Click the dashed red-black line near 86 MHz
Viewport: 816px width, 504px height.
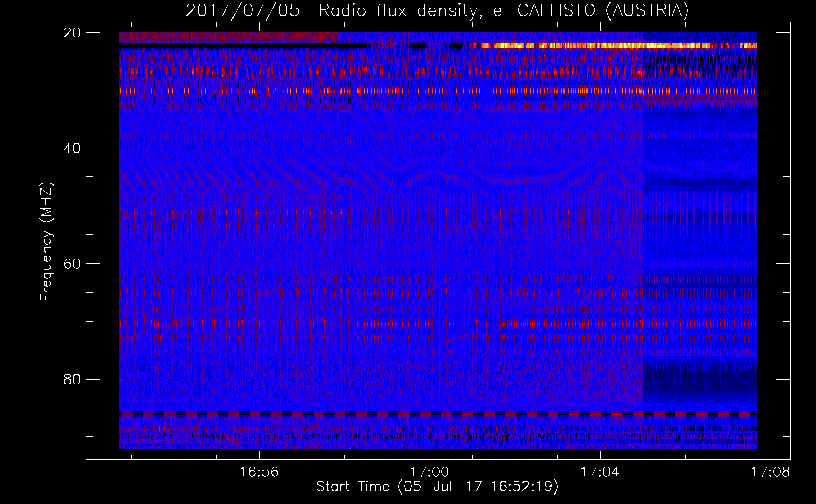(x=438, y=414)
